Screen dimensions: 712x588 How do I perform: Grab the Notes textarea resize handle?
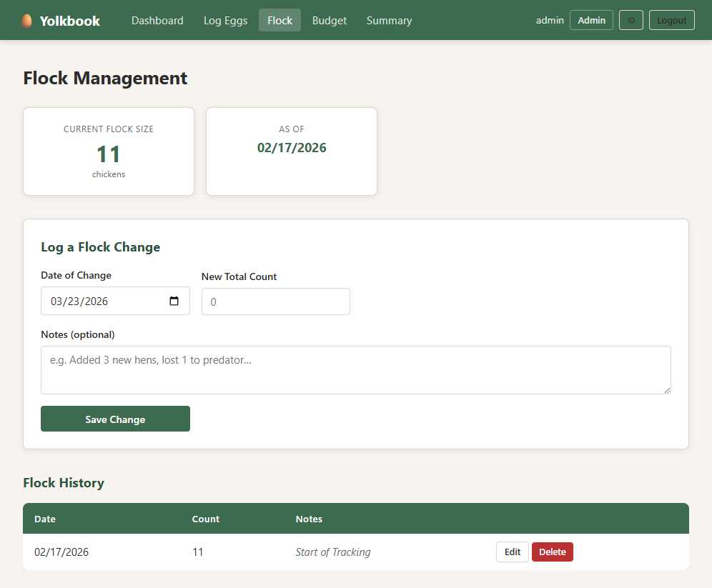click(667, 390)
